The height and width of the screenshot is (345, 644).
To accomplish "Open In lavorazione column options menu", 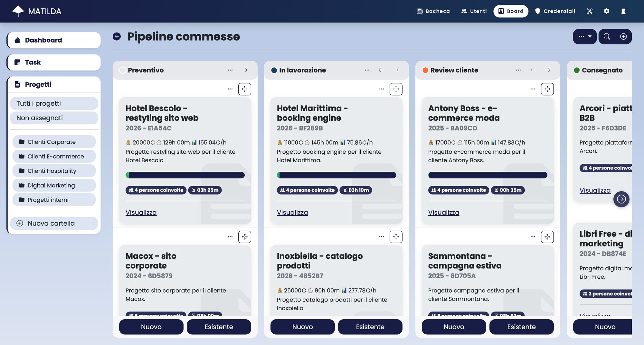I will (367, 70).
